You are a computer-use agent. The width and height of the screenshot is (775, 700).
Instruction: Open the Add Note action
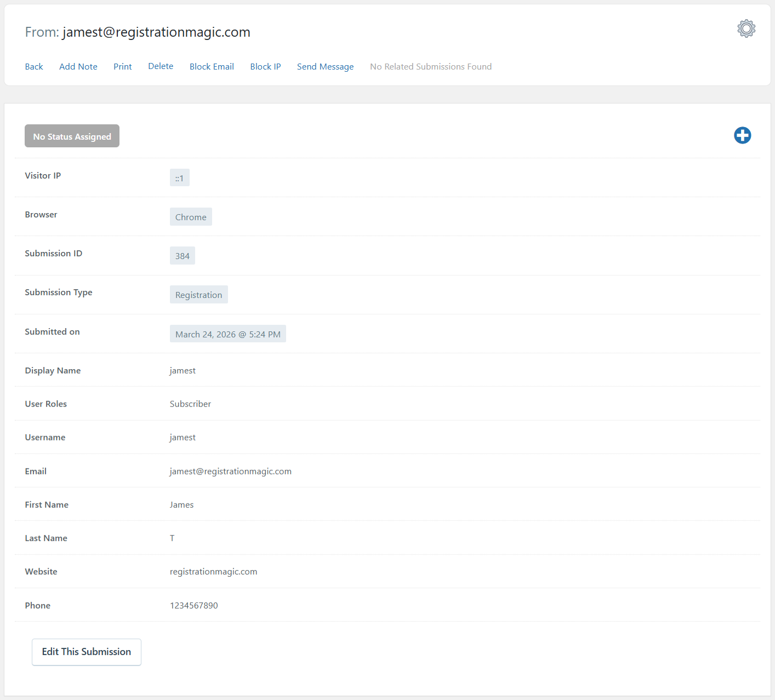[78, 67]
